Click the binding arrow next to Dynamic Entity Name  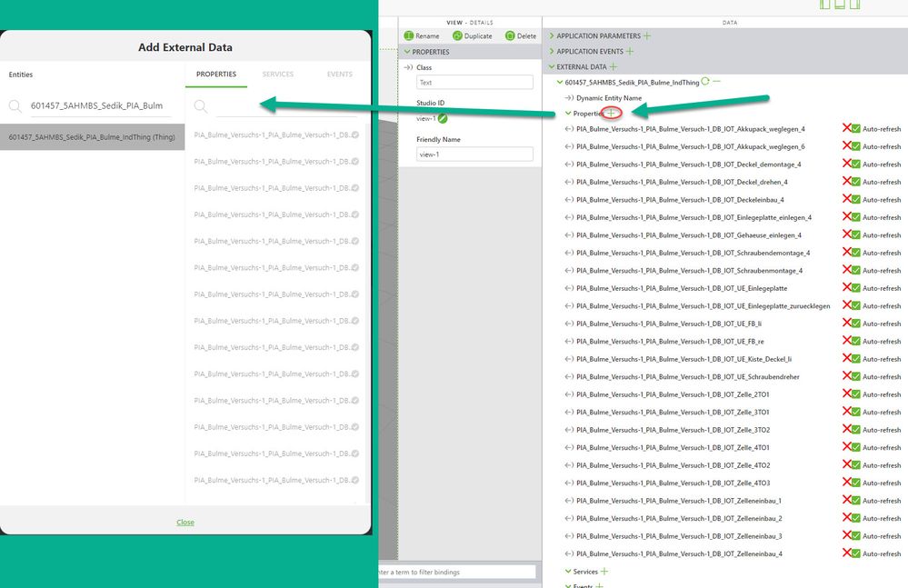coord(569,98)
